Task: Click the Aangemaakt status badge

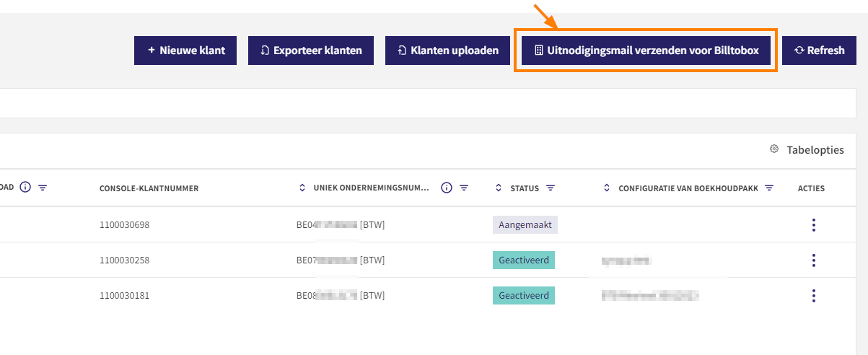Action: (525, 225)
